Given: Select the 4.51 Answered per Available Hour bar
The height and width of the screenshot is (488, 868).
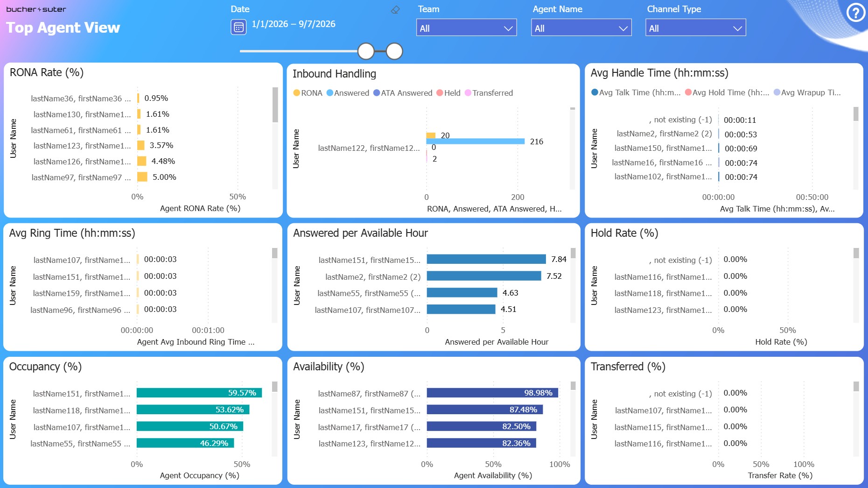Looking at the screenshot, I should tap(461, 310).
